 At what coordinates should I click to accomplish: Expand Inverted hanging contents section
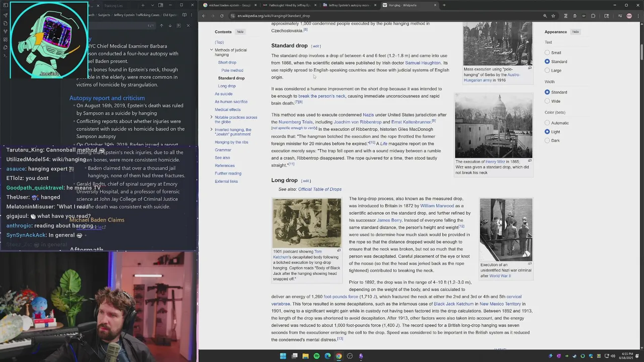211,130
